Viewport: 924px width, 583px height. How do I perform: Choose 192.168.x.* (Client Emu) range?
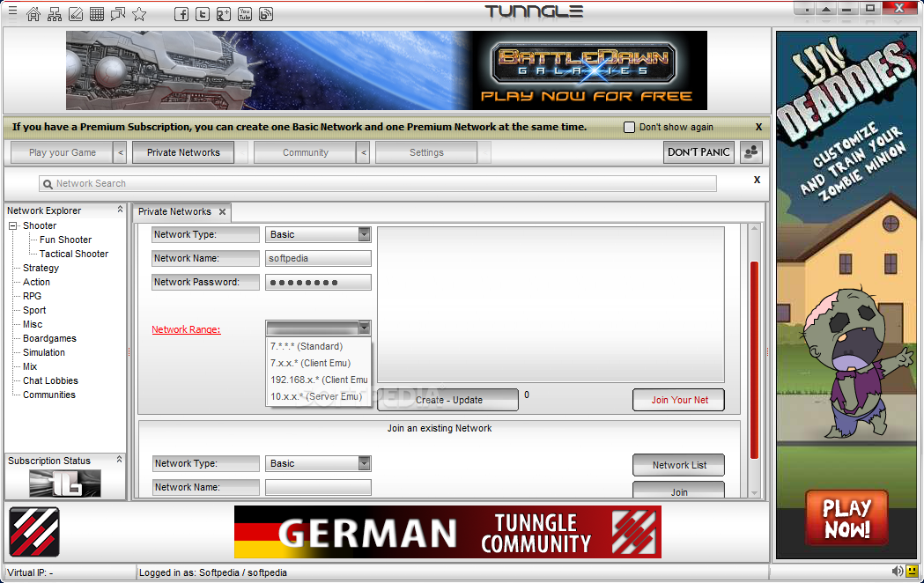tap(318, 380)
